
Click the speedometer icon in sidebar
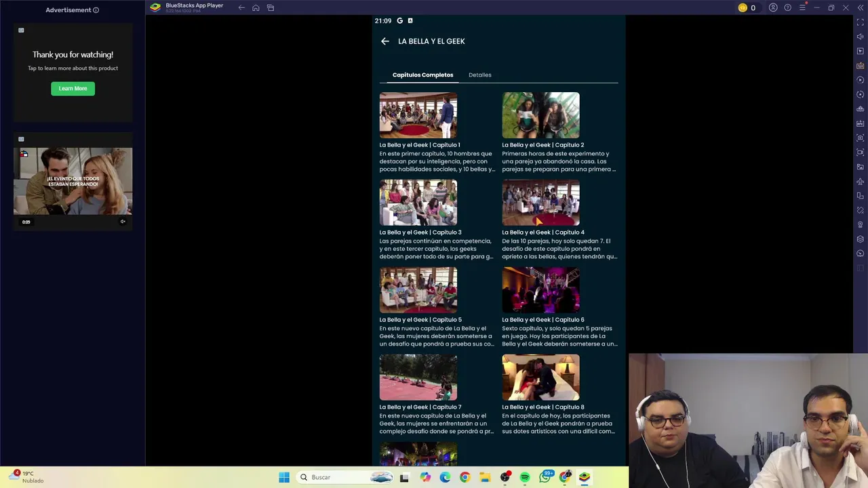coord(861,253)
